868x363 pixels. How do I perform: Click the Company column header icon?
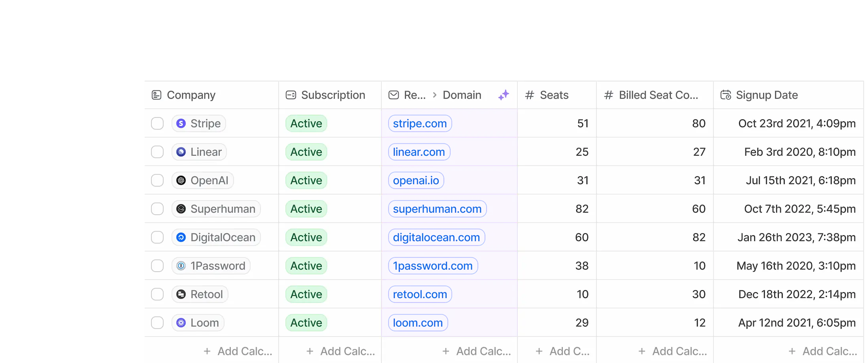157,95
